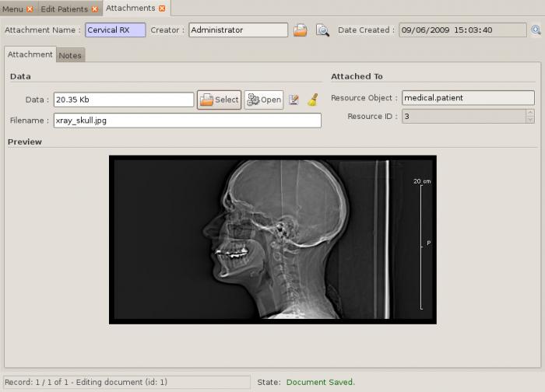Clear the data with the broom icon
This screenshot has height=392, width=545.
313,100
